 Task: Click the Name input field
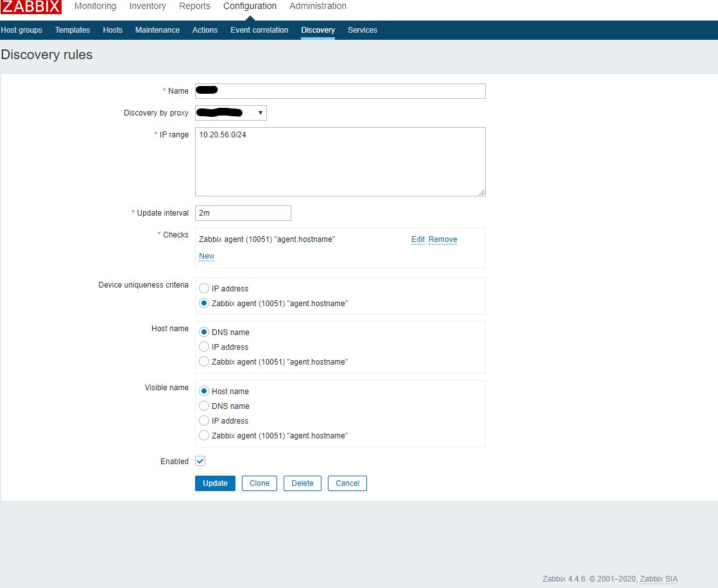[340, 91]
